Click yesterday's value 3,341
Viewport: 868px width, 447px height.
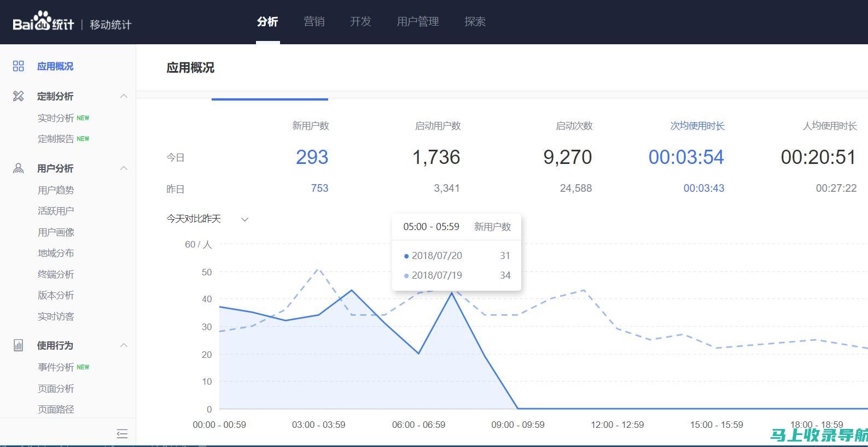(447, 189)
